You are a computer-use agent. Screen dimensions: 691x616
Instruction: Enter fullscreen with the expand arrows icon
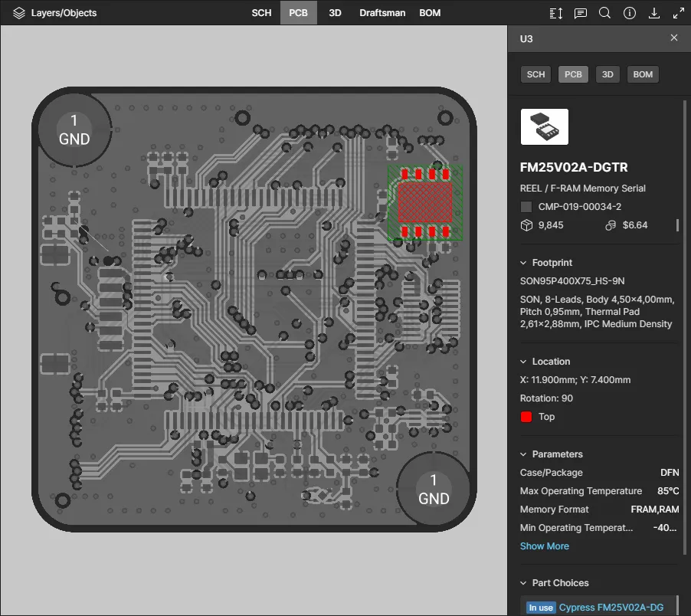point(679,13)
